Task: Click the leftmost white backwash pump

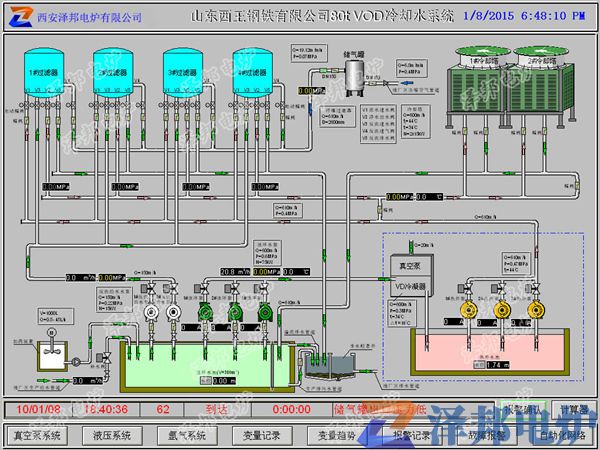Action: (x=150, y=312)
